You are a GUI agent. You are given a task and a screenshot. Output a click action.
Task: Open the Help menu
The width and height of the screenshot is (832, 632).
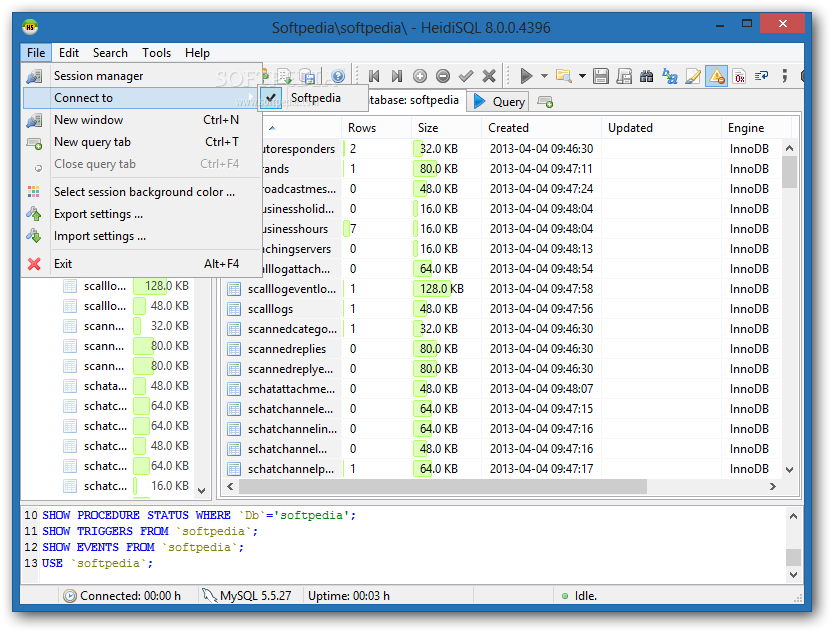pyautogui.click(x=197, y=53)
